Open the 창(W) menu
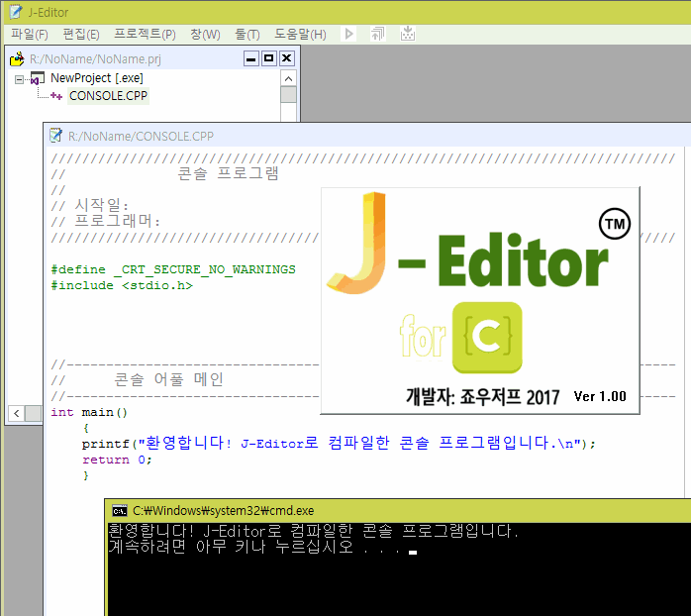 (x=205, y=34)
